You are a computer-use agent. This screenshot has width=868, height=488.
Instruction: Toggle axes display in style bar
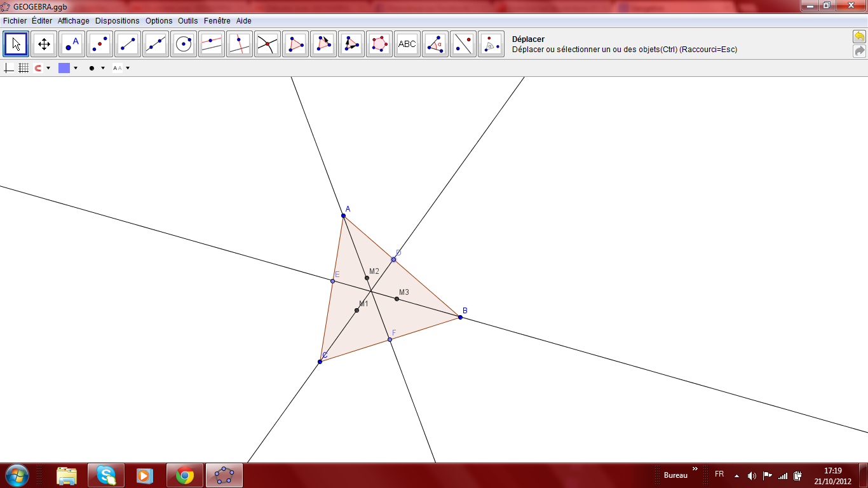pyautogui.click(x=9, y=68)
